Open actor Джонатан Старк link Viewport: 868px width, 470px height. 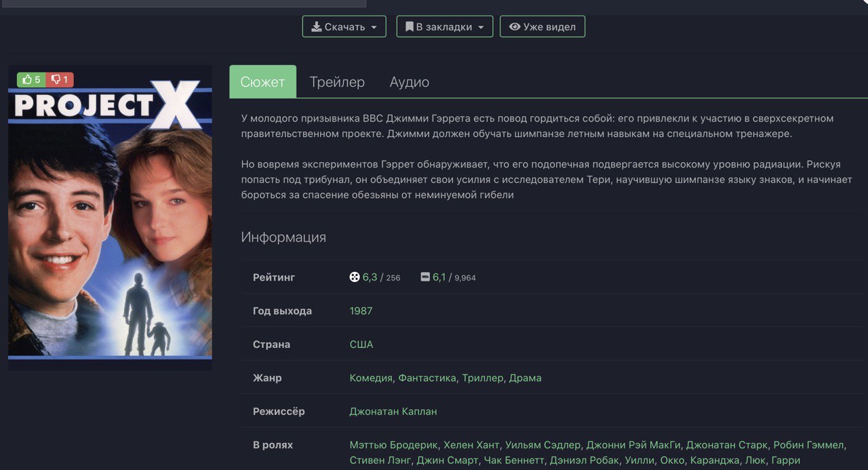click(x=727, y=445)
